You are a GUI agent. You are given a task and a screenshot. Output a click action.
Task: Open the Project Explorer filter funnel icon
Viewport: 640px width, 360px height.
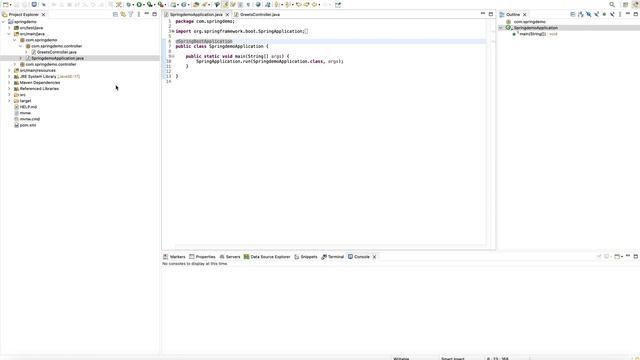131,14
